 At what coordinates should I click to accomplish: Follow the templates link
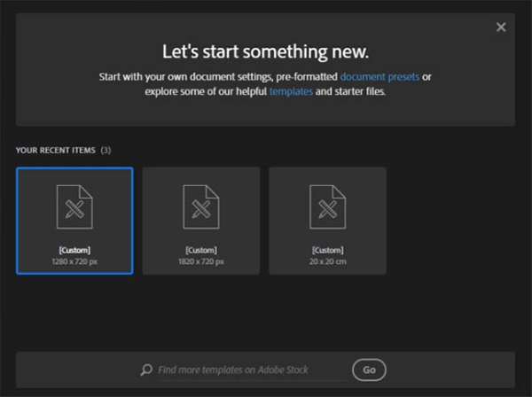[x=291, y=91]
